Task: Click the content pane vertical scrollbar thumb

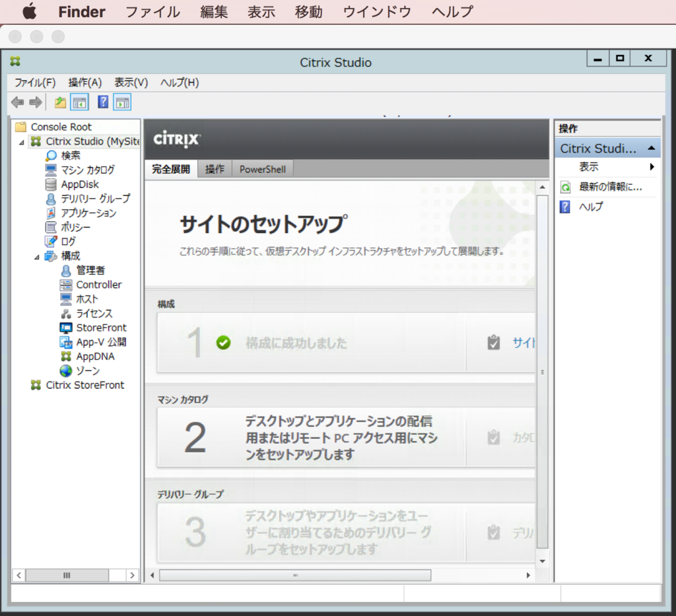Action: click(x=543, y=372)
